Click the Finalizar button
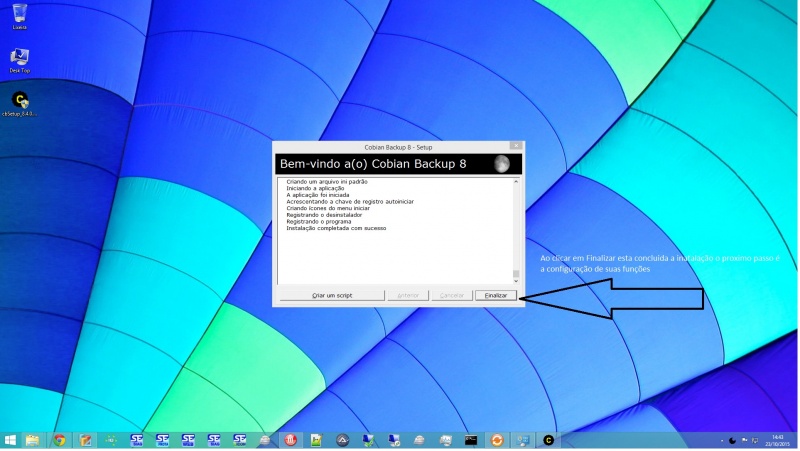 point(496,296)
